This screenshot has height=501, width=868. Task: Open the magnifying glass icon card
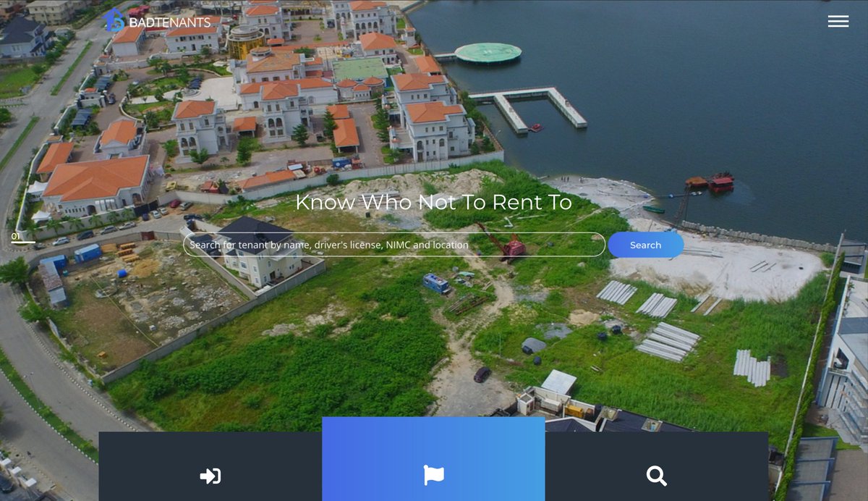[656, 467]
